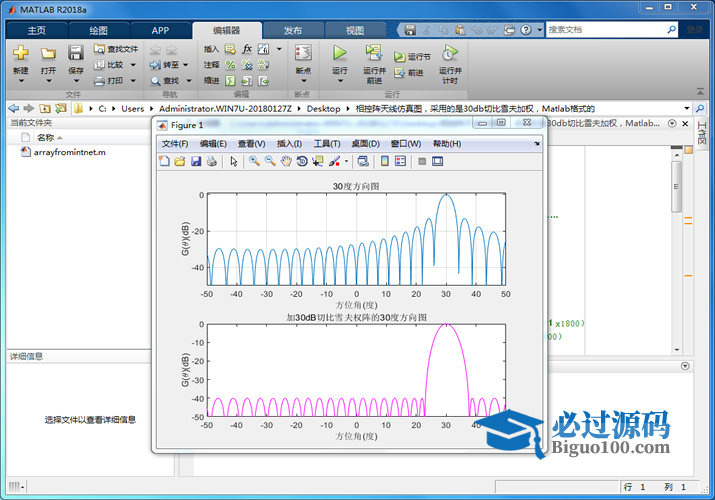Screen dimensions: 715x500
Task: Select arrayfromintnet.m in the current folder list
Action: (x=69, y=152)
